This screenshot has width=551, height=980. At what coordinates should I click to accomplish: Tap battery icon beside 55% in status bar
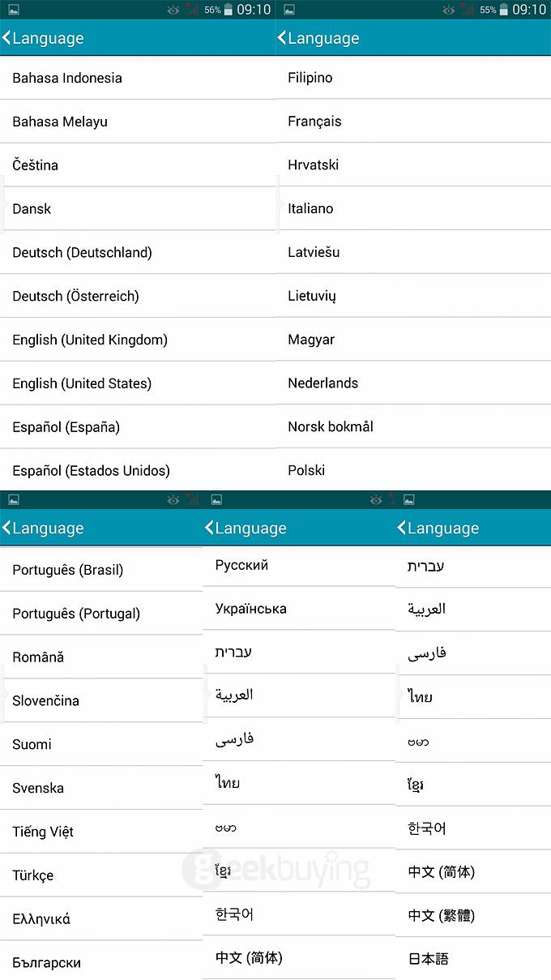(505, 10)
